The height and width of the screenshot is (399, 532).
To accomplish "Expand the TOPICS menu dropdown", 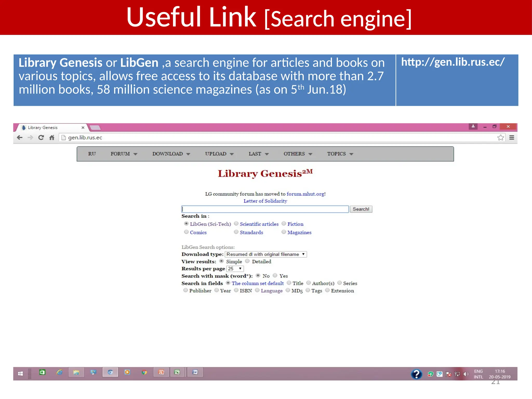I will [340, 154].
